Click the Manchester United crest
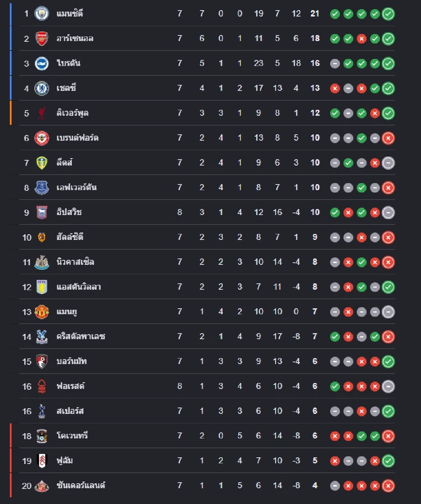 tap(42, 312)
